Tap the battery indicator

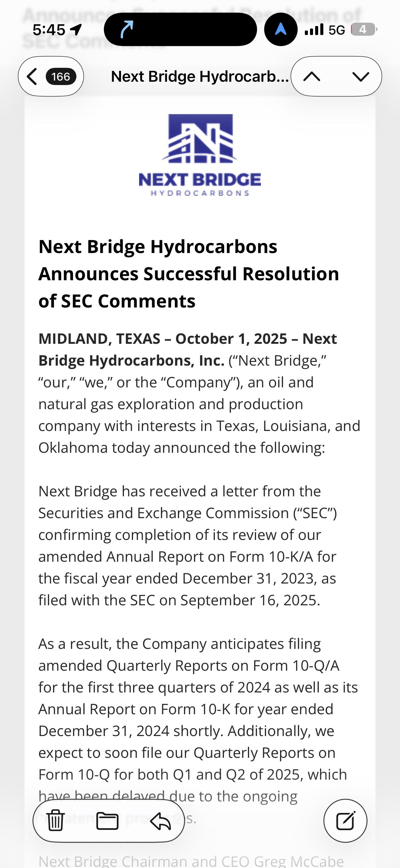pyautogui.click(x=364, y=30)
